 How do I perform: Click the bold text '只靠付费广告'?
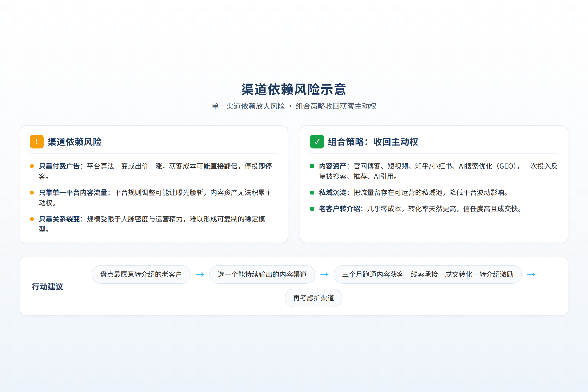click(x=59, y=166)
